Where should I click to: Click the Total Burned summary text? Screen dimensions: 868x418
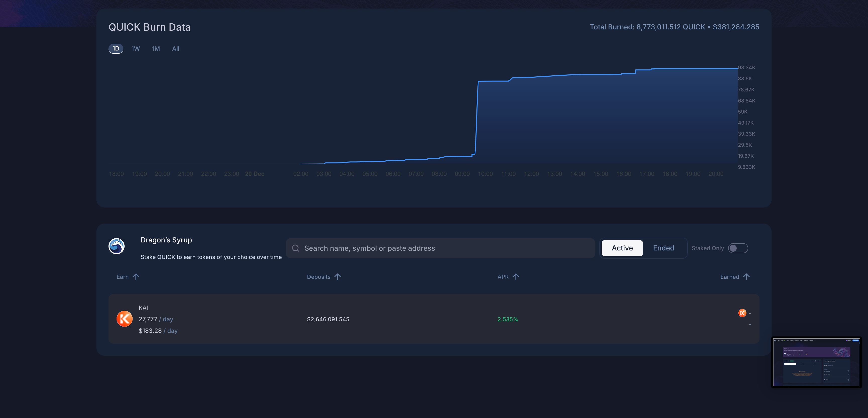pyautogui.click(x=674, y=27)
